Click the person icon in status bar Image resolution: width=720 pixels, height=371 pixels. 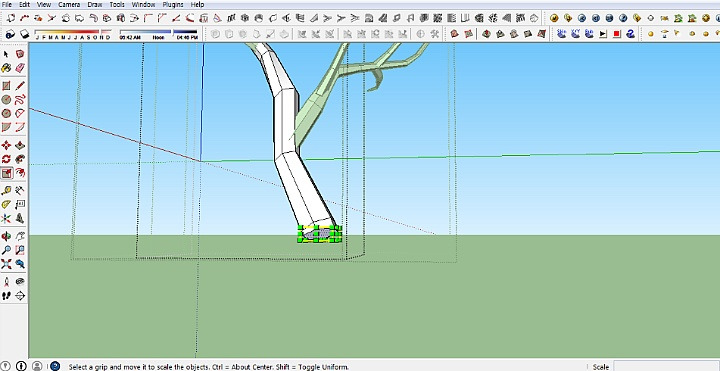click(x=37, y=366)
